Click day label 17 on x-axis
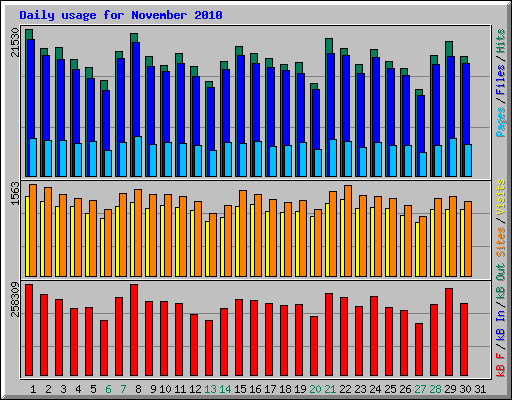The image size is (512, 400). click(270, 389)
